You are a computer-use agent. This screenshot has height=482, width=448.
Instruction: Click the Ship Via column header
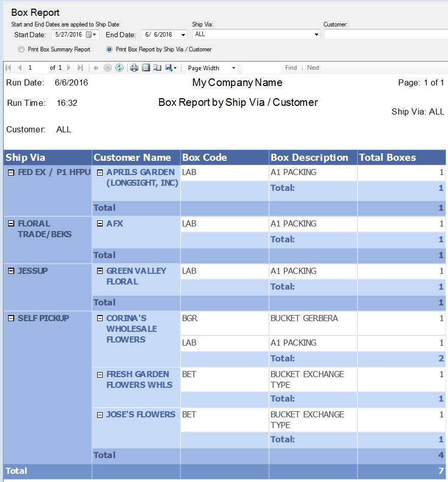tap(48, 158)
